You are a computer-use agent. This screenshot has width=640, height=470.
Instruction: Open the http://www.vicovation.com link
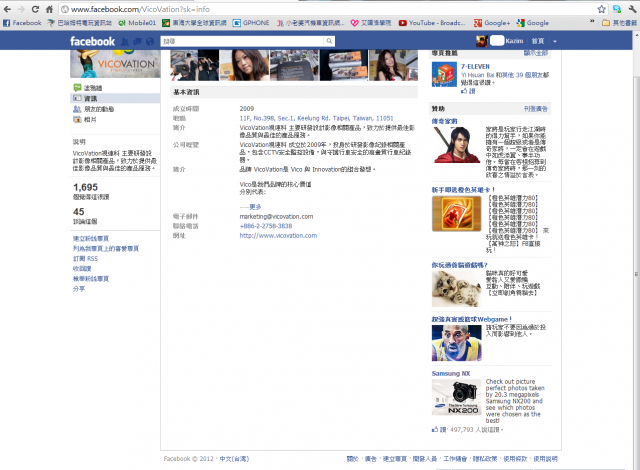pos(278,236)
